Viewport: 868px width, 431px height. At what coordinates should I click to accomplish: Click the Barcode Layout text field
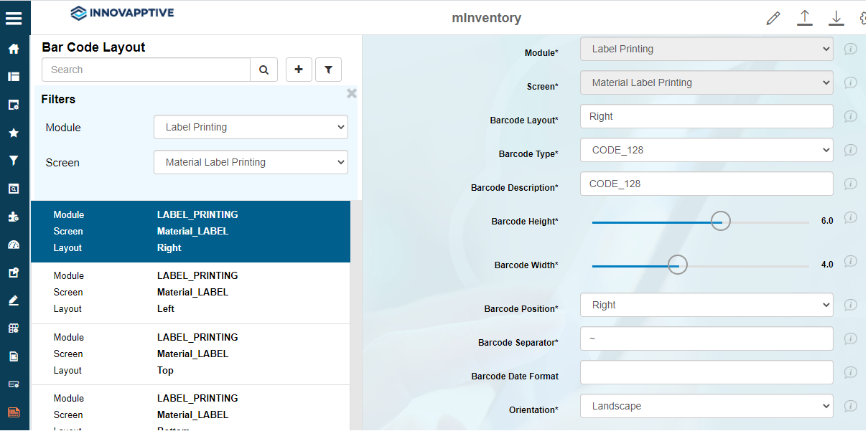tap(706, 116)
